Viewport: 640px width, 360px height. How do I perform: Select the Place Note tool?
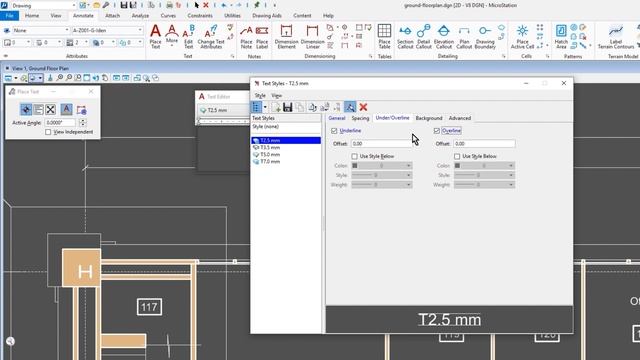click(x=246, y=37)
